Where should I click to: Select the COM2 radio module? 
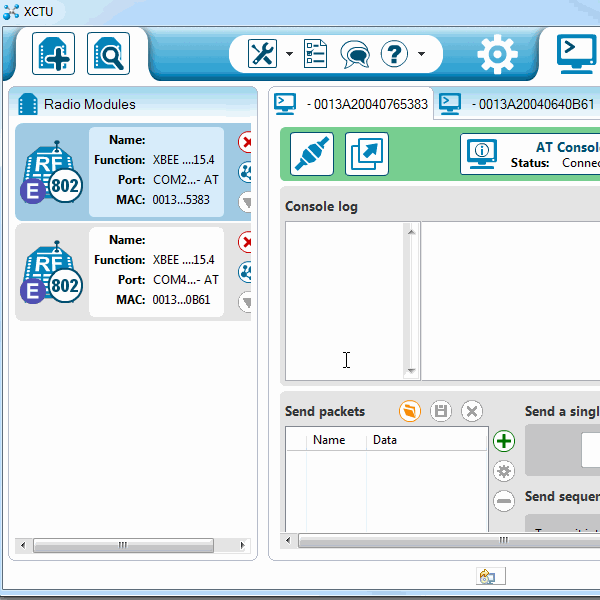(133, 172)
